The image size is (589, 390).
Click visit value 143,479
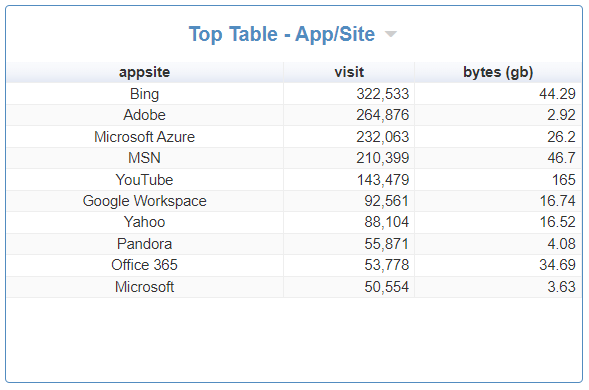coord(382,180)
